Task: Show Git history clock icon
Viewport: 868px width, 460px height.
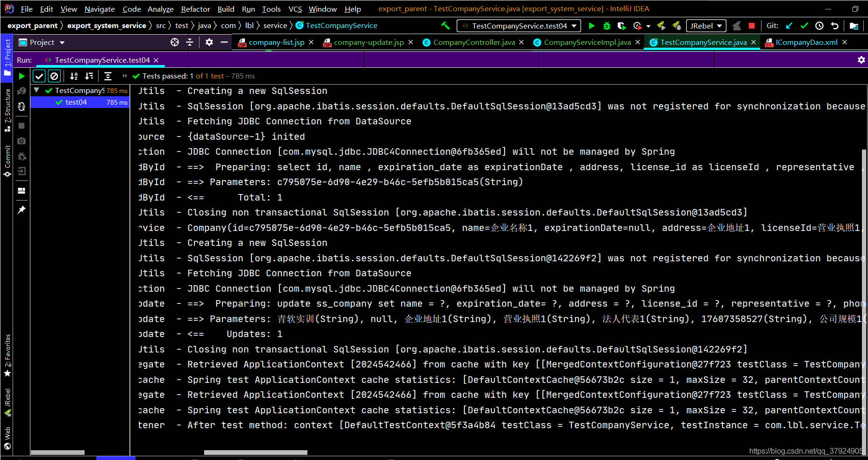Action: click(x=819, y=26)
